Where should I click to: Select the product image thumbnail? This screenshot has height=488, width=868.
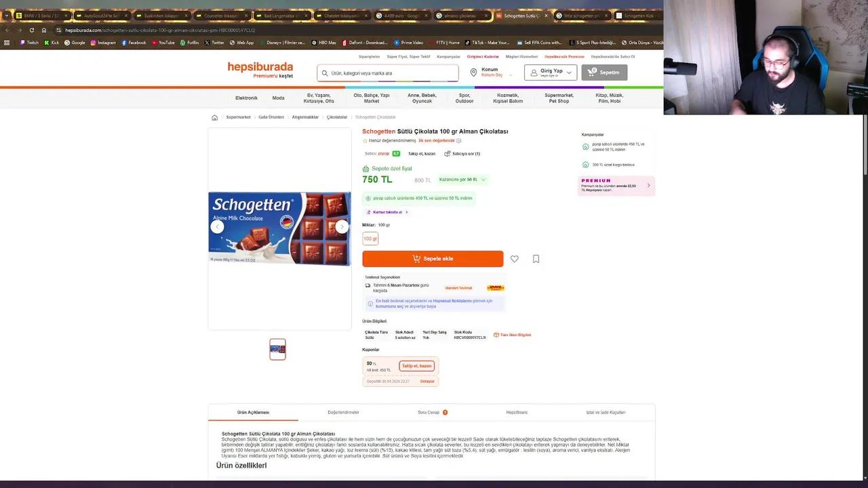pos(277,350)
